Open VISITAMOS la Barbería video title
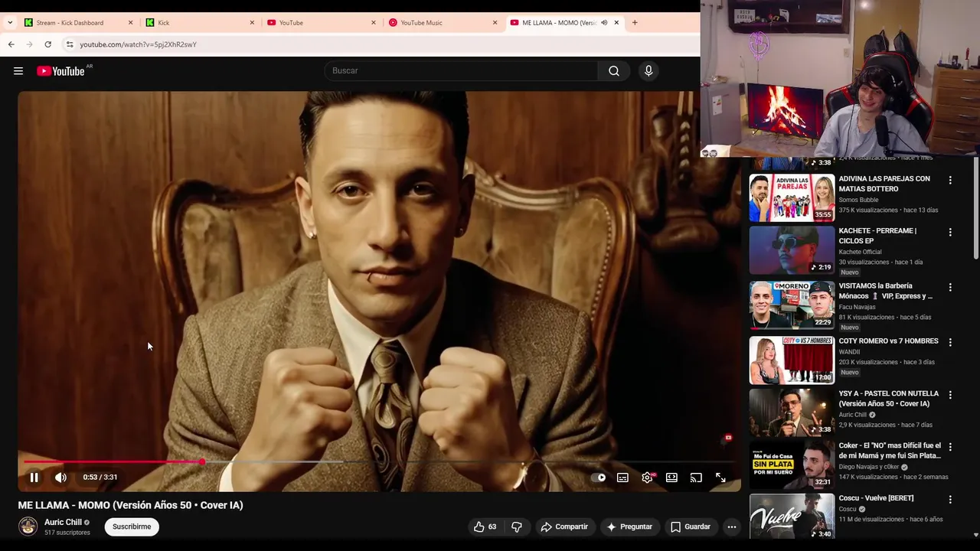Screen dimensions: 980x551 point(886,291)
